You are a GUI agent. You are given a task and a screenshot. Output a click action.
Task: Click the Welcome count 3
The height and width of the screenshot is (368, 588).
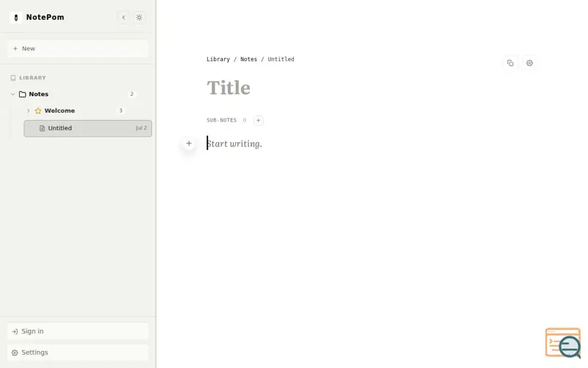pos(121,110)
